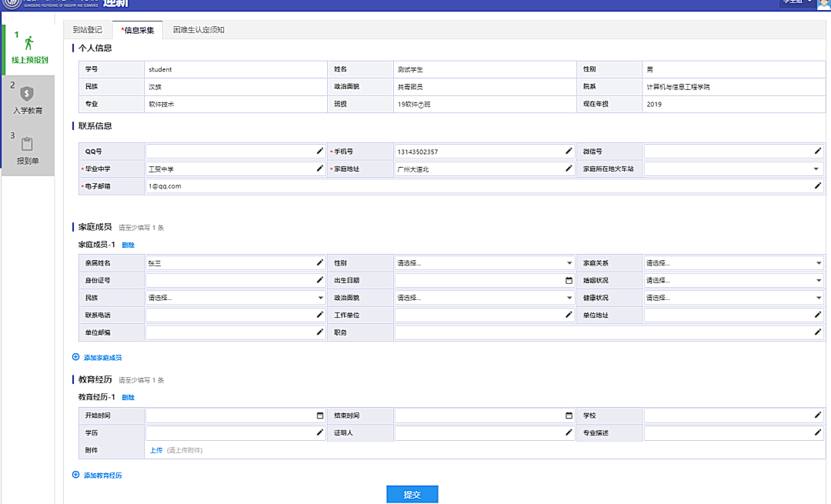Click edit pencil in 单位邮编 field
The width and height of the screenshot is (831, 504).
pyautogui.click(x=319, y=332)
